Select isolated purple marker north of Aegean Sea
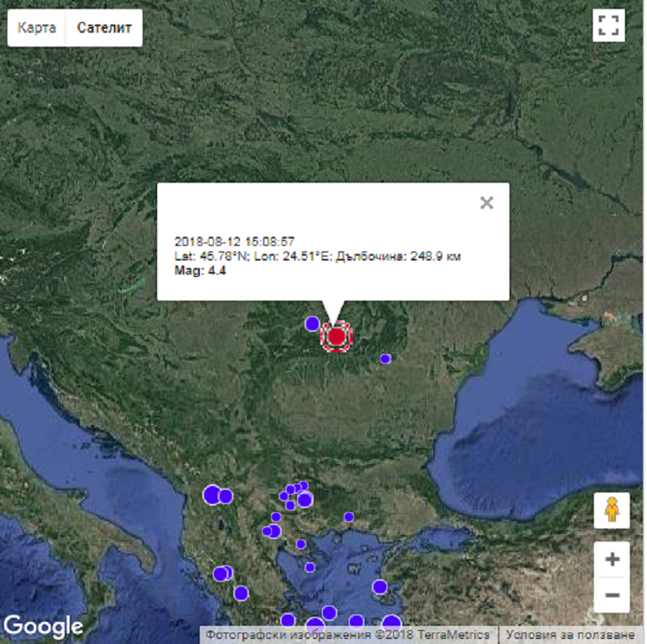647x644 pixels. 349,517
